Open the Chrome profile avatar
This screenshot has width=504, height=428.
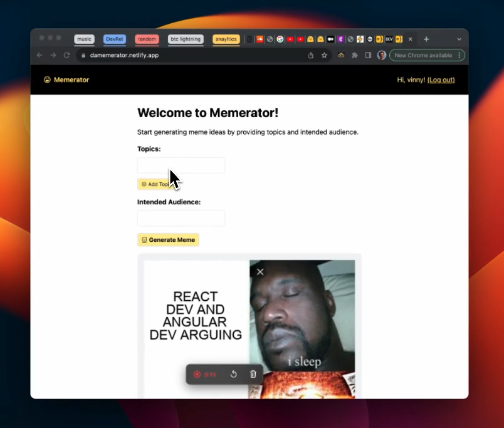coord(382,55)
